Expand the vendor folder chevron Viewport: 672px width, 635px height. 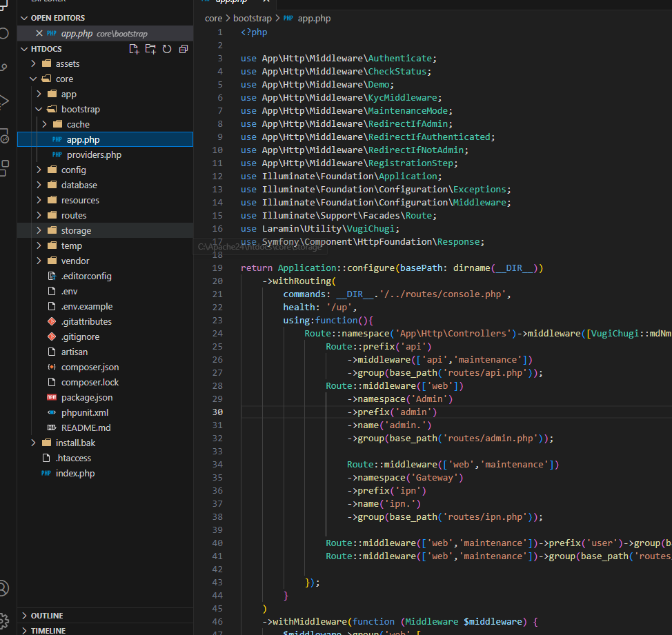[x=39, y=261]
